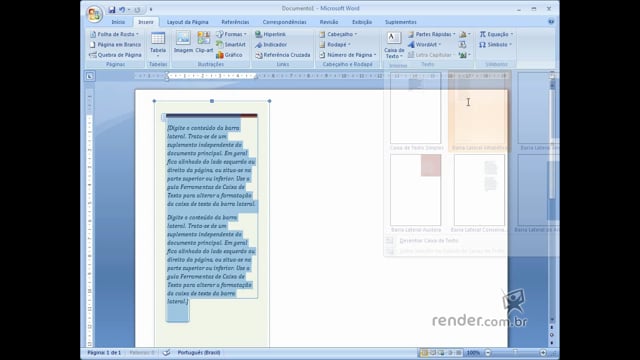Click the Office round button
This screenshot has width=640, height=360.
point(94,14)
